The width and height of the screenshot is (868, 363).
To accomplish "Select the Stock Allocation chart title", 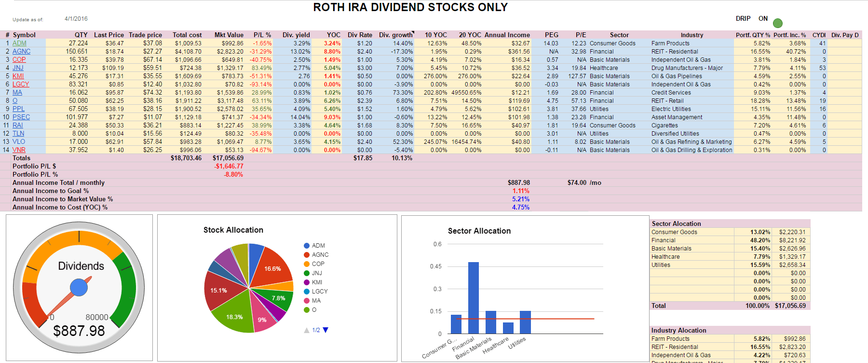I will coord(233,230).
